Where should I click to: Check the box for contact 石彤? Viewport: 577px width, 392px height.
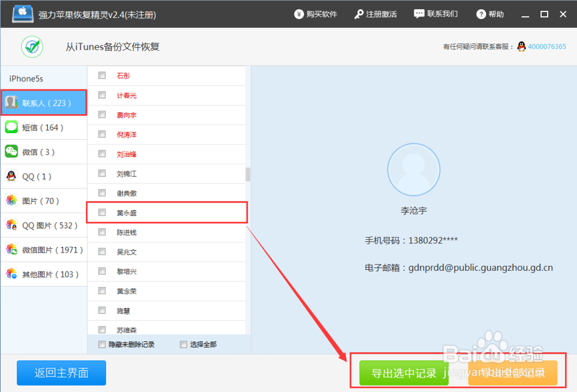(x=102, y=76)
